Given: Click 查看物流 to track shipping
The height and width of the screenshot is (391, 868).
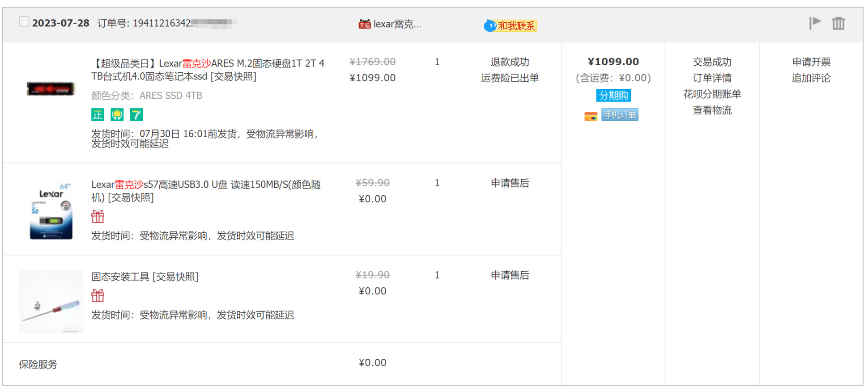Looking at the screenshot, I should coord(712,110).
